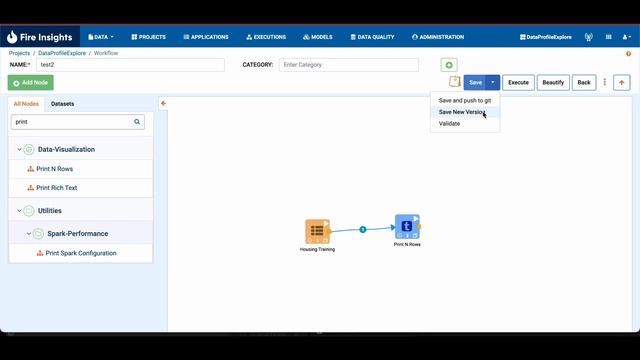Click the Utilities category circle icon
Viewport: 640px width, 360px height.
(29, 211)
